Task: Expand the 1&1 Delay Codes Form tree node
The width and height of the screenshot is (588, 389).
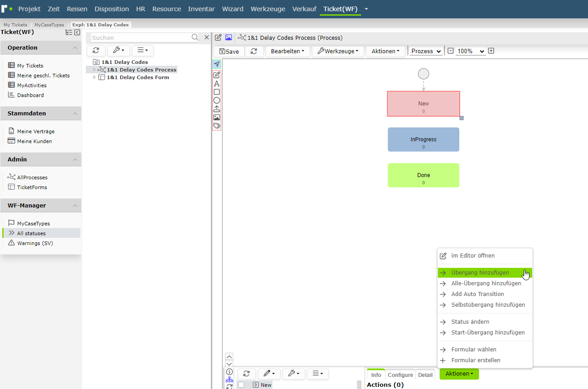Action: pyautogui.click(x=94, y=77)
